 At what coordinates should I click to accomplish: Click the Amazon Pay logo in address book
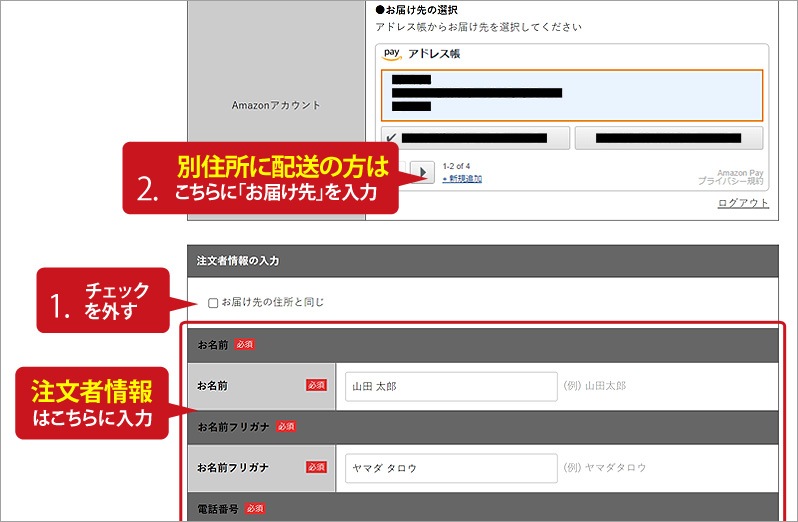click(x=392, y=54)
